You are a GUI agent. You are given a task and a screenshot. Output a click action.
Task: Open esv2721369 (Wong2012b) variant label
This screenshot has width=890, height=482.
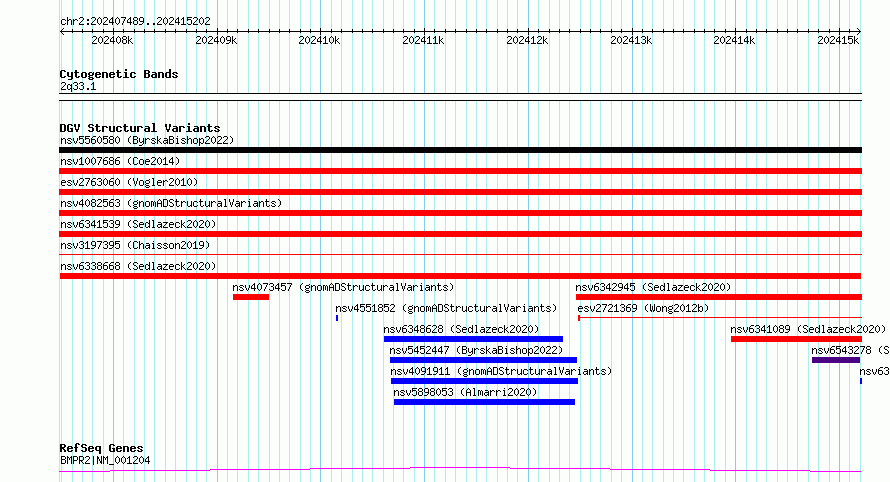pyautogui.click(x=643, y=308)
